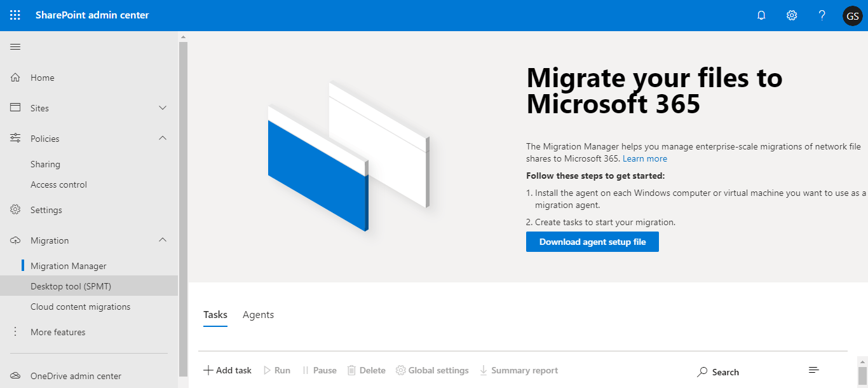
Task: Click the Settings gear icon in sidebar
Action: (15, 210)
